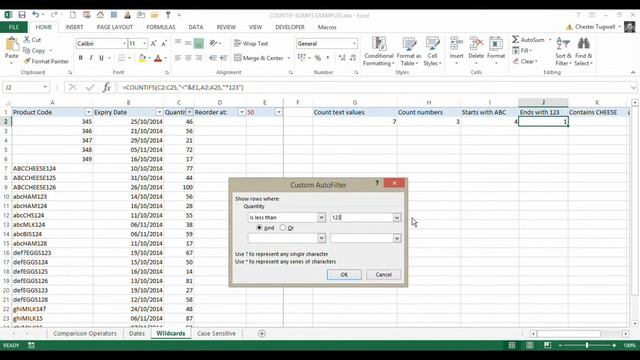Image resolution: width=640 pixels, height=360 pixels.
Task: Click the criteria field containing 123
Action: pyautogui.click(x=362, y=218)
